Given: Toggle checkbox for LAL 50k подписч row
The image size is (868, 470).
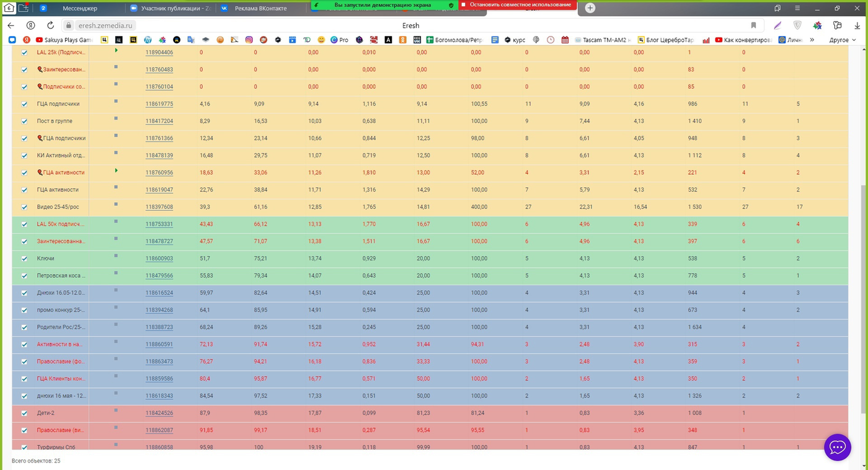Looking at the screenshot, I should point(24,224).
